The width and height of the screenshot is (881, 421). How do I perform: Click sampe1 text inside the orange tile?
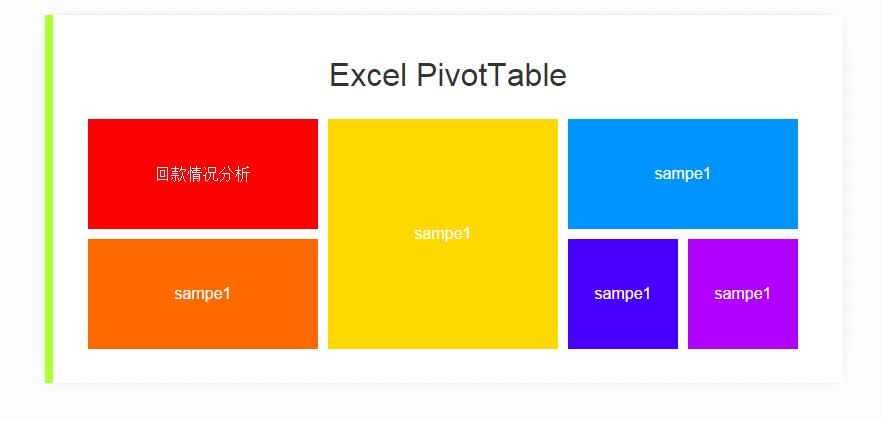click(x=202, y=293)
